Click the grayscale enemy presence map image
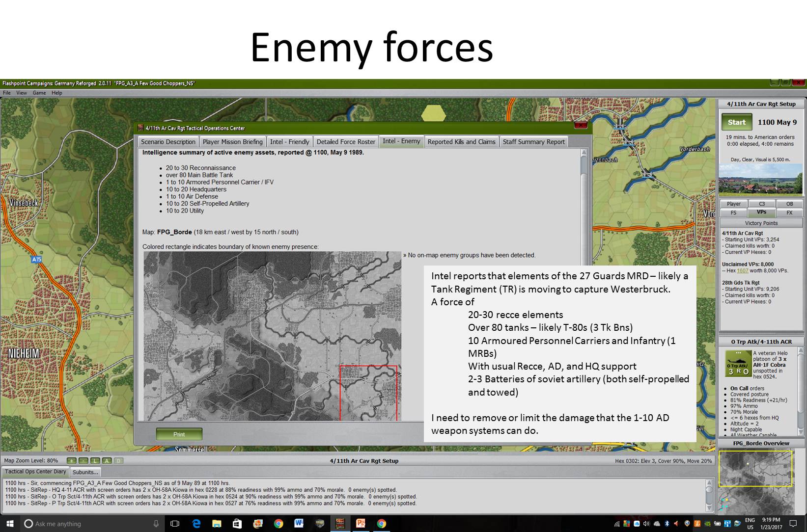807x532 pixels. [272, 336]
